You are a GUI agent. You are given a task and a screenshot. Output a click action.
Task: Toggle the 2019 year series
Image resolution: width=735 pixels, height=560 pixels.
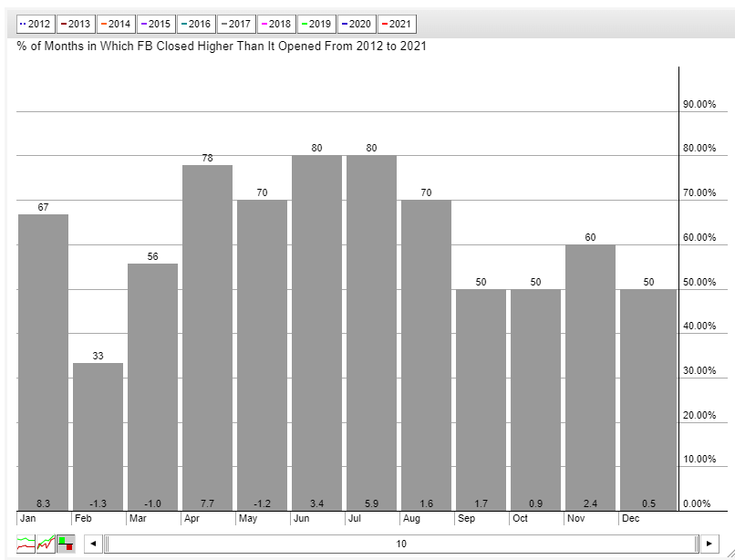tap(316, 24)
